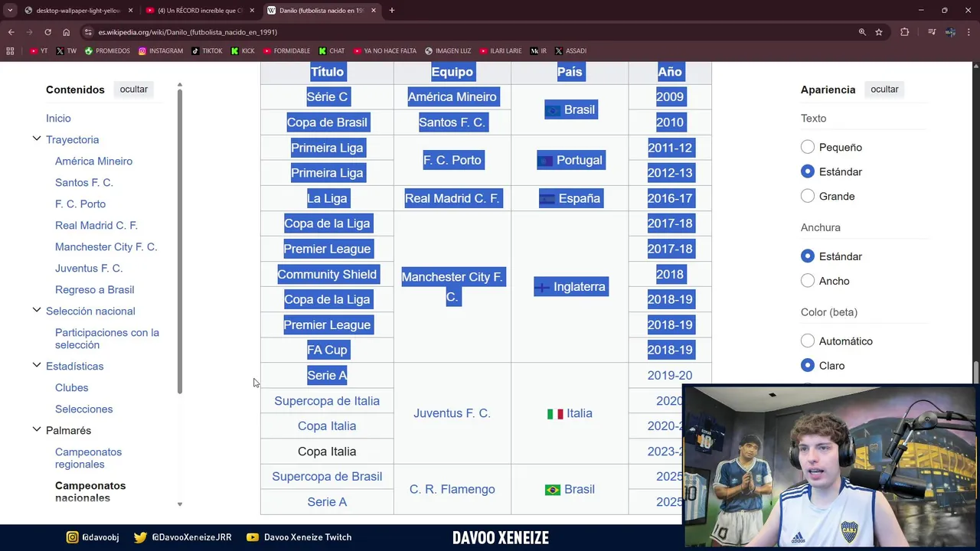Open the PROMIEDOS bookmark
This screenshot has height=551, width=980.
click(x=107, y=51)
